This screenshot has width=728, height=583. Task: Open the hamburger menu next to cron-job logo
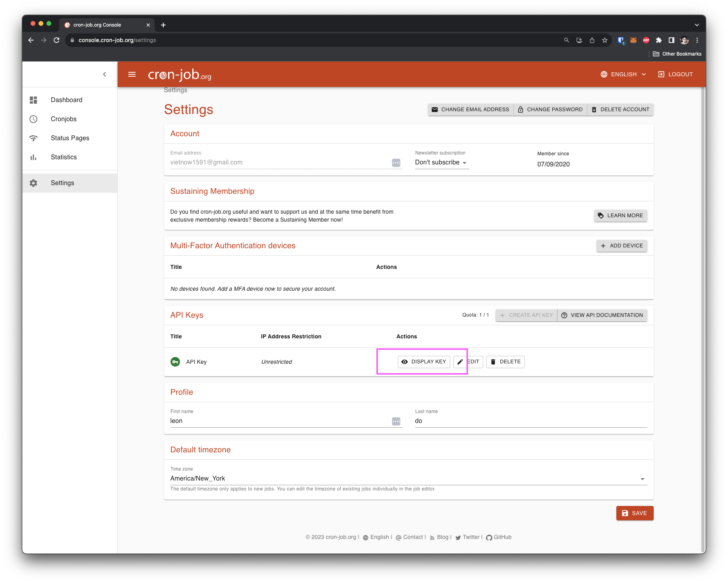132,74
